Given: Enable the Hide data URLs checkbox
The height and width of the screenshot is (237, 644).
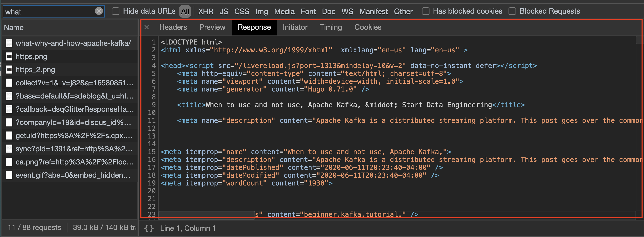Looking at the screenshot, I should 115,11.
